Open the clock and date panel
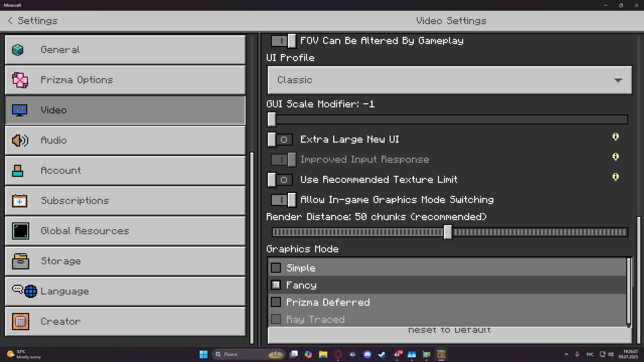This screenshot has width=644, height=362. point(628,354)
